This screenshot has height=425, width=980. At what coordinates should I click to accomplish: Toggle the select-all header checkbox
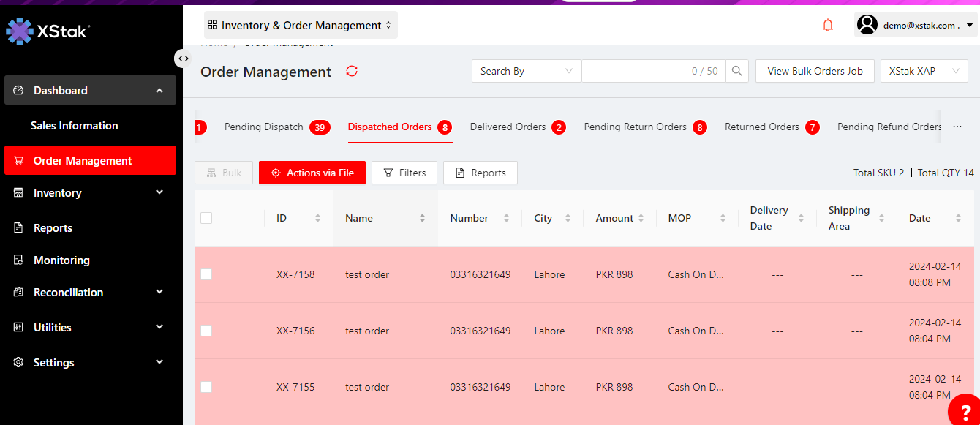coord(206,218)
